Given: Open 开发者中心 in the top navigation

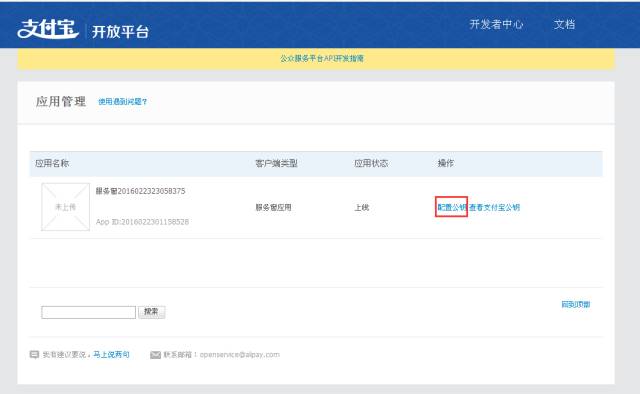Looking at the screenshot, I should [496, 24].
